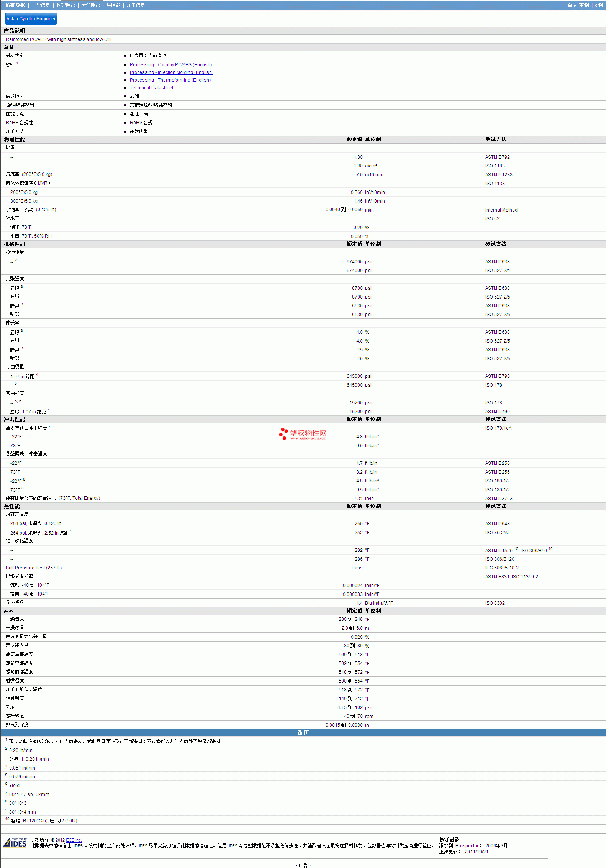
Task: Click the ISO 75-2/Af test method
Action: 497,533
